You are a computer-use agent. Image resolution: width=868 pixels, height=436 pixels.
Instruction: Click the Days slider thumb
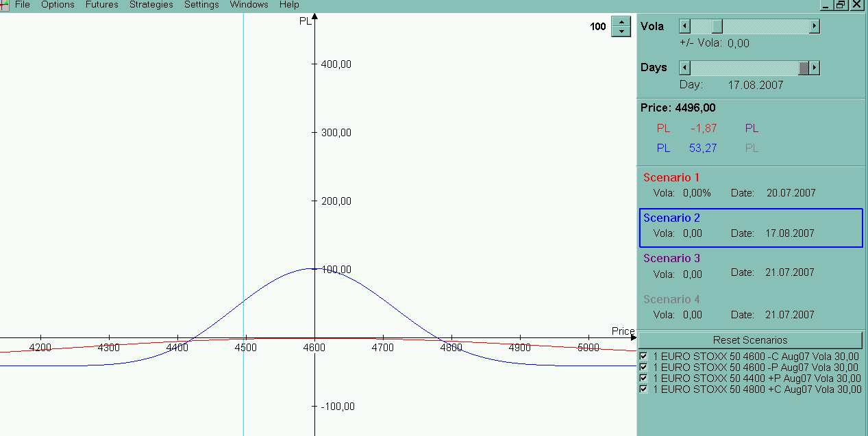[804, 68]
